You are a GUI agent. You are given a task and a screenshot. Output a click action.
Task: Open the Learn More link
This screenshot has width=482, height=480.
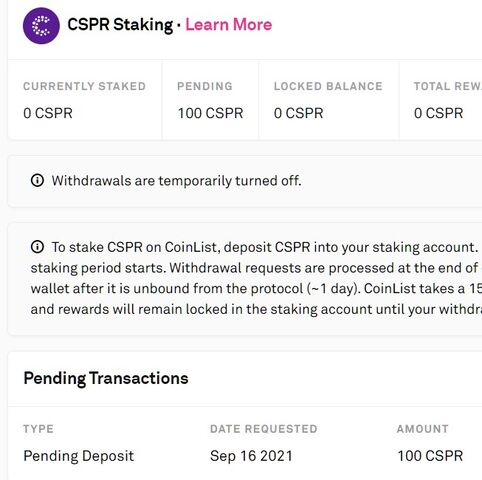click(229, 25)
